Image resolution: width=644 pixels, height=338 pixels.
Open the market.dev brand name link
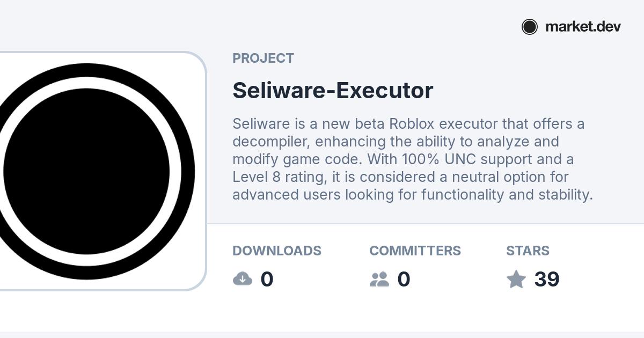pyautogui.click(x=583, y=27)
